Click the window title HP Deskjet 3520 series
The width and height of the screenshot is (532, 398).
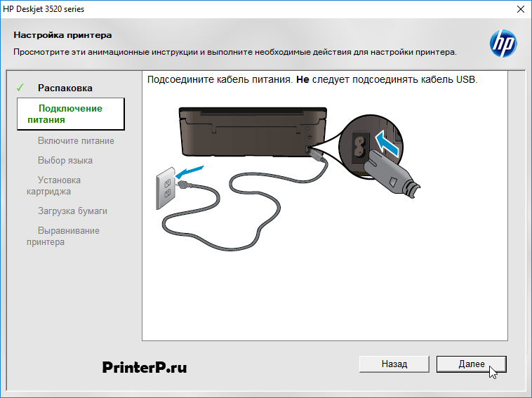[44, 9]
